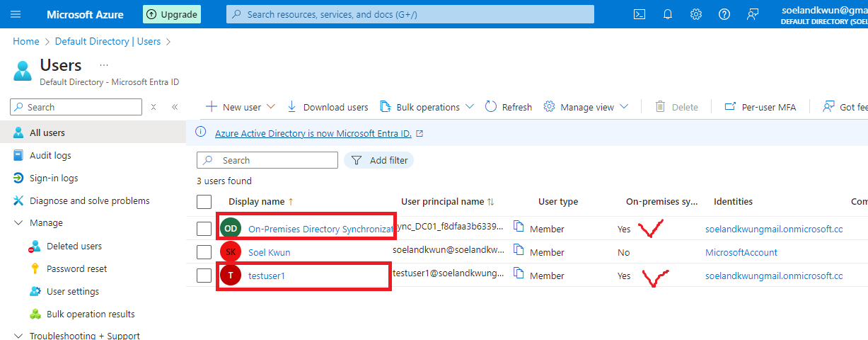
Task: Click the User type column header
Action: [x=558, y=202]
